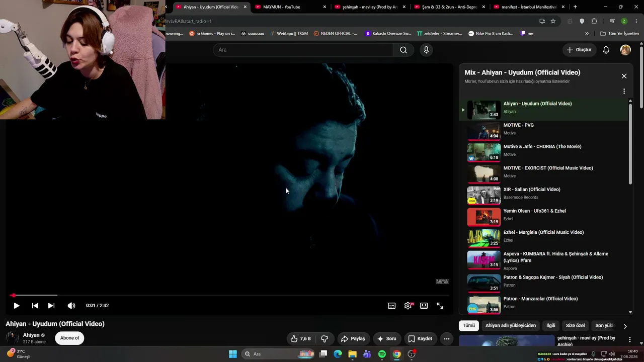Open the Windows Start menu
Screen dimensions: 644x362
point(233,354)
